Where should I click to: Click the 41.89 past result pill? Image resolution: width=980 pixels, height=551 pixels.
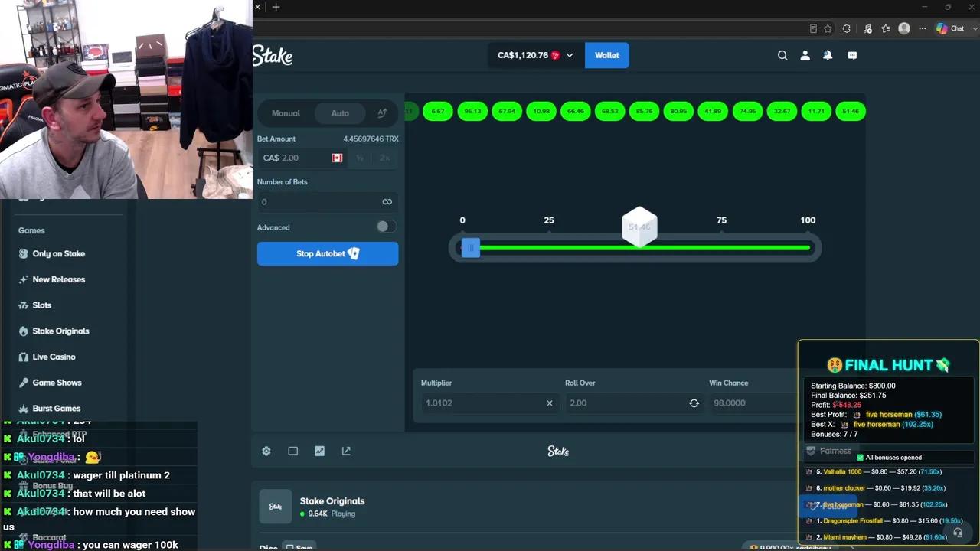click(713, 112)
